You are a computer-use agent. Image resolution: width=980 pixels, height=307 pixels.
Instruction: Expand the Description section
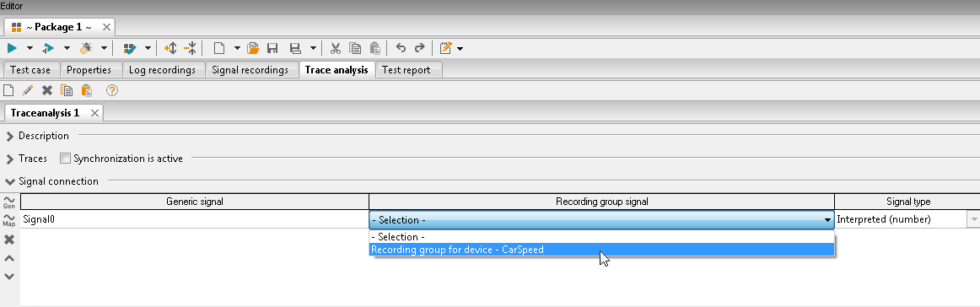pos(9,136)
